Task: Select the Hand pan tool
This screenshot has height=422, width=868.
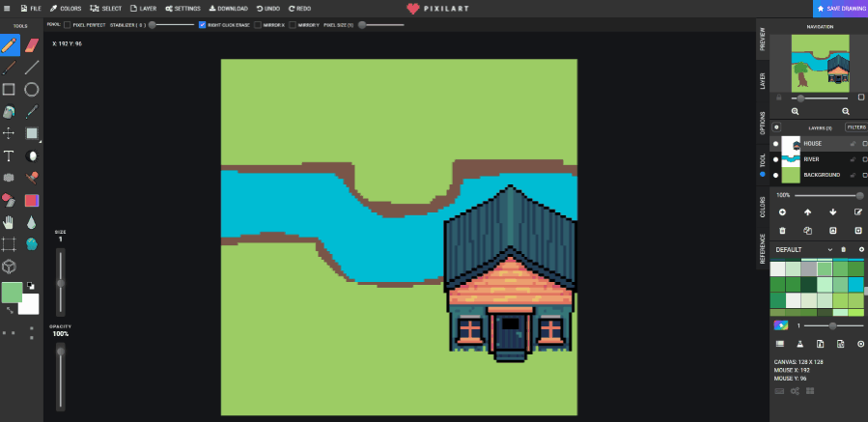Action: point(9,223)
